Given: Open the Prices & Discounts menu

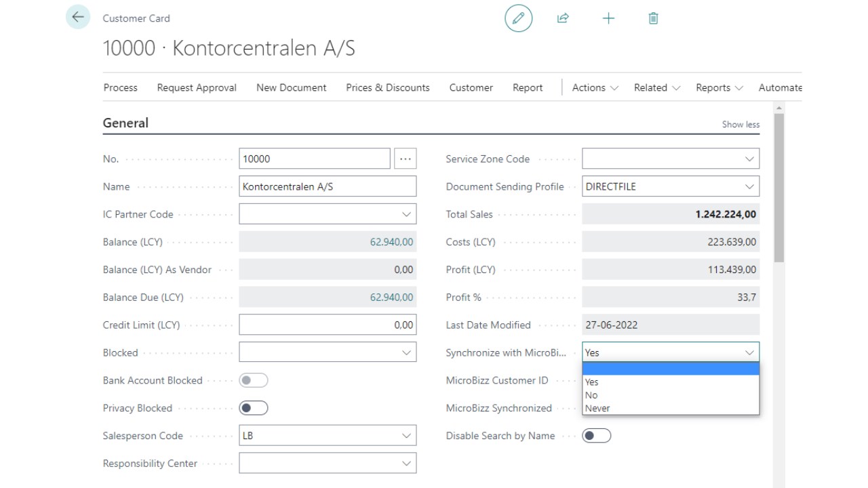Looking at the screenshot, I should [388, 87].
